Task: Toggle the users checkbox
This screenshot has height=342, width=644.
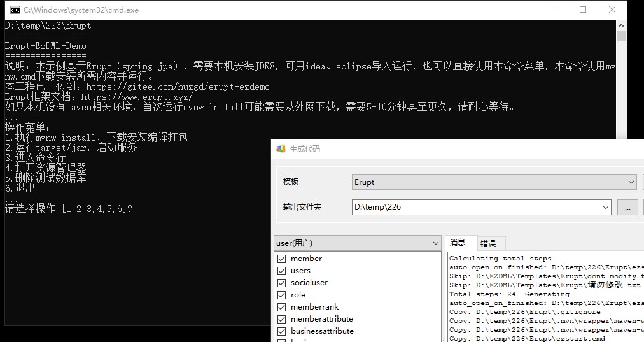Action: click(281, 271)
